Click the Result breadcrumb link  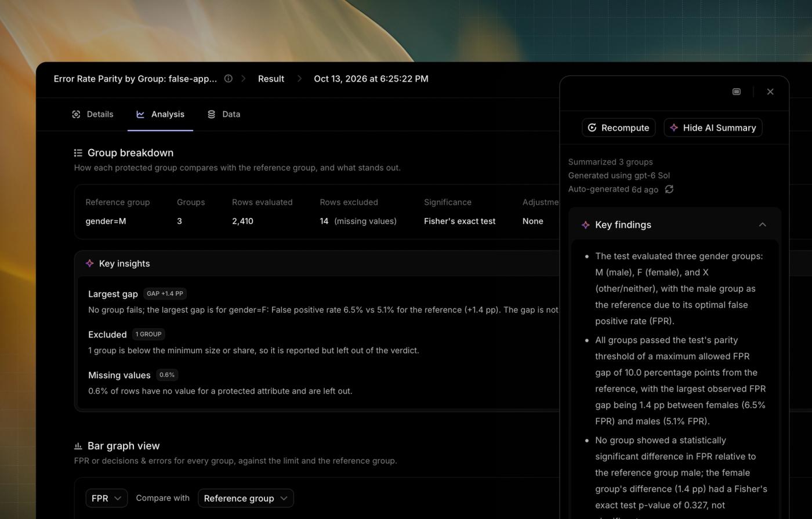pos(271,79)
